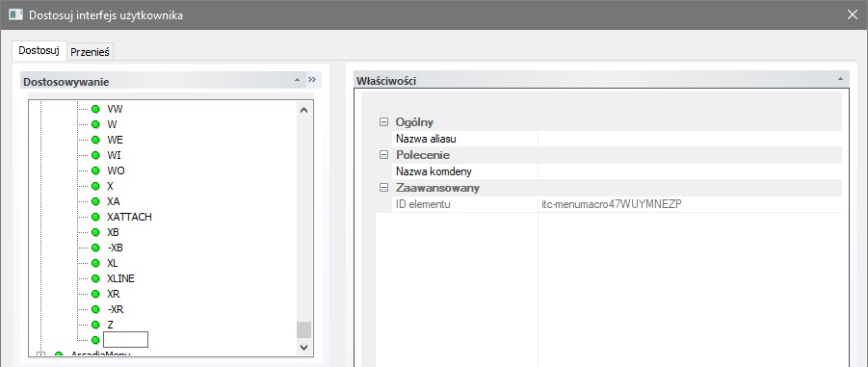Screen dimensions: 868x367
Task: Click the green icon beside -XB
Action: [x=95, y=248]
